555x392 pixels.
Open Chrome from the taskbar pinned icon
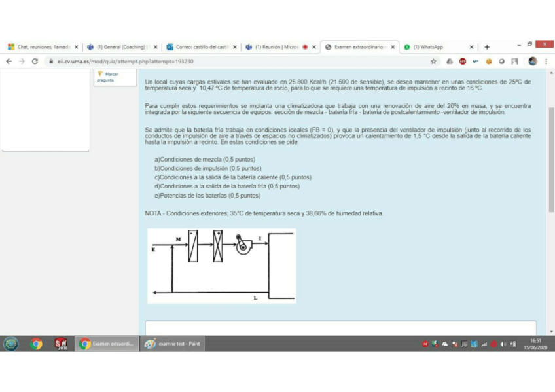[36, 344]
